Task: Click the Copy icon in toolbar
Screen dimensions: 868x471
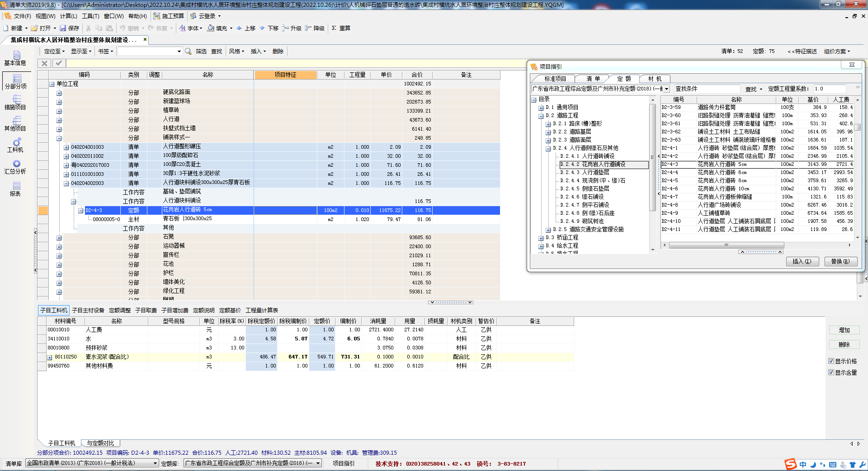Action: 99,28
